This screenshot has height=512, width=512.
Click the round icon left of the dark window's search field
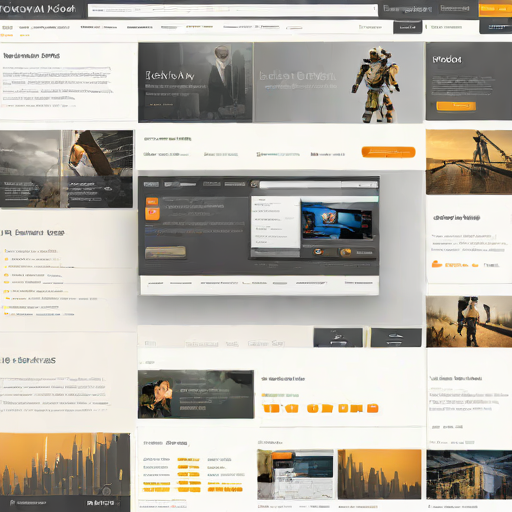tap(254, 184)
